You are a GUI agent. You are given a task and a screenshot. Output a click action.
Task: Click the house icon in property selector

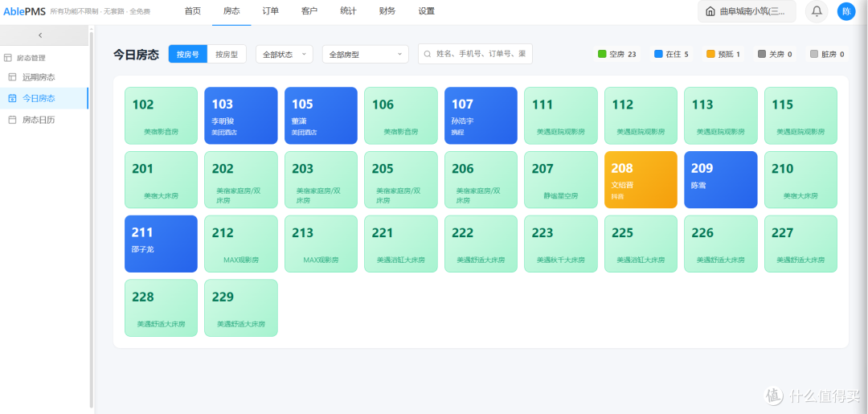click(x=710, y=11)
